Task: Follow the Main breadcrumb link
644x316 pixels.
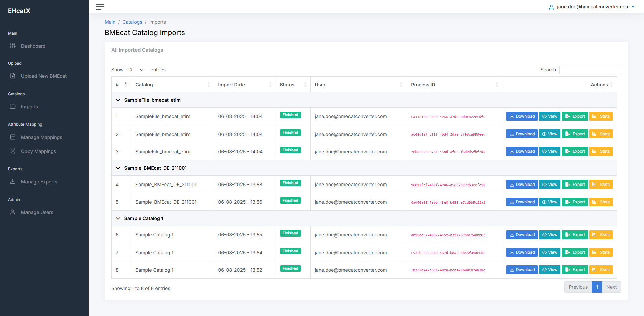Action: point(110,22)
